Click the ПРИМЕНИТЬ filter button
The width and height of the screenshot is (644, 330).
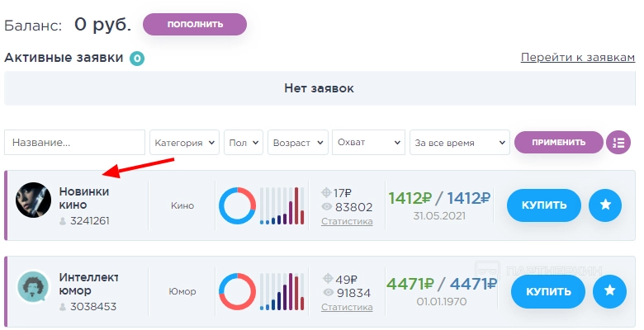pos(559,143)
